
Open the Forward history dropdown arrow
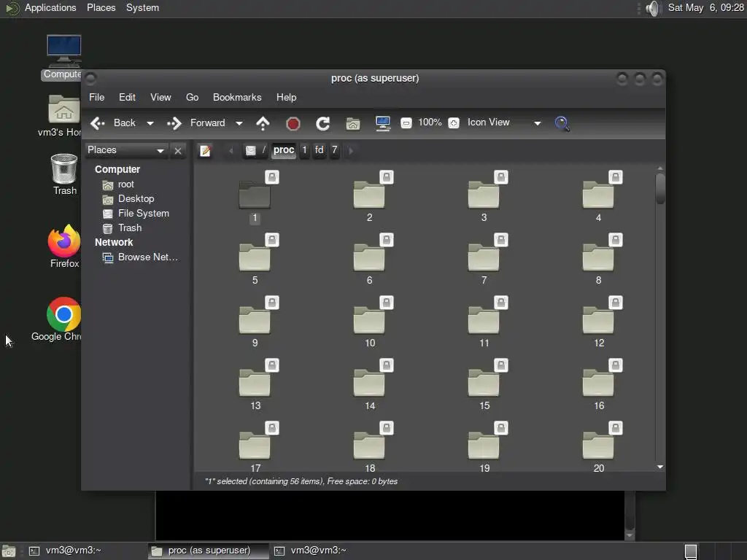[x=239, y=123]
